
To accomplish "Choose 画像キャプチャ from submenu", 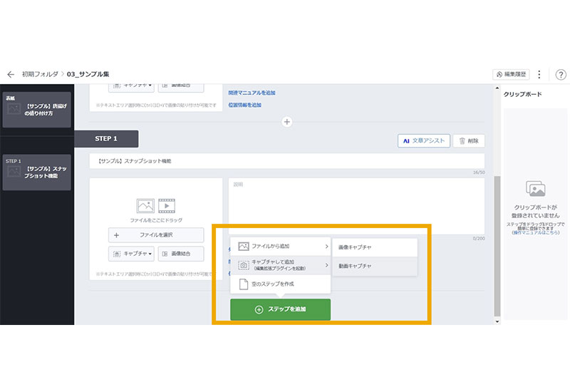I will 375,247.
